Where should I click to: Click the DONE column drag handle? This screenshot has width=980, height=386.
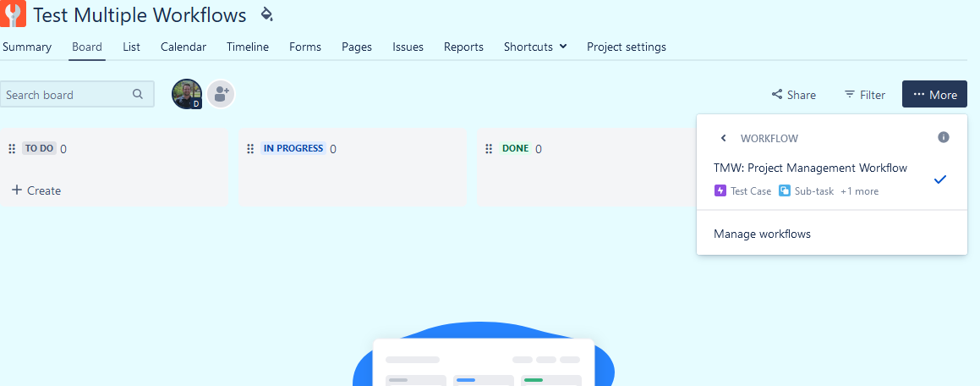click(x=490, y=149)
